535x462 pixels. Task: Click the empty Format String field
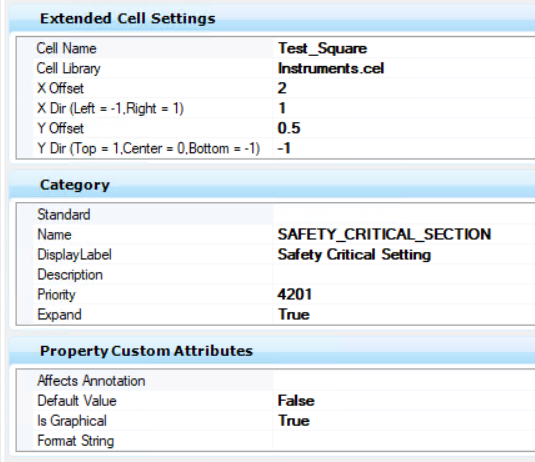click(x=404, y=441)
